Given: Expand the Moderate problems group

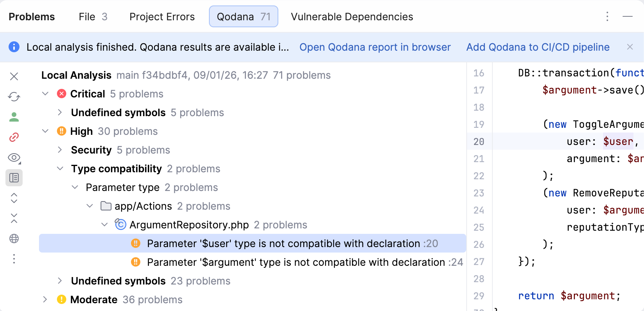Looking at the screenshot, I should (45, 299).
